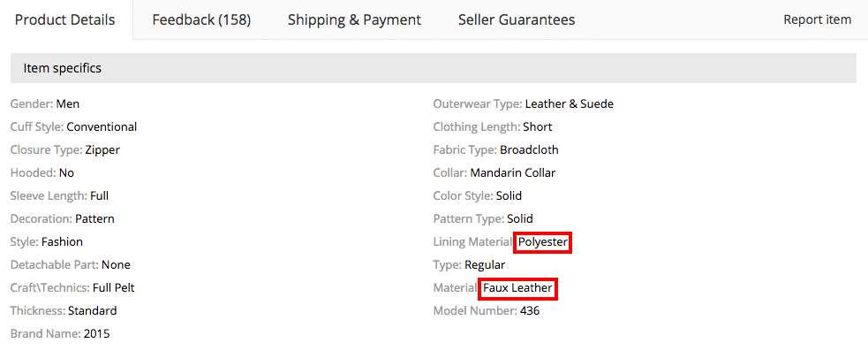Switch to the Feedback (158) tab
The width and height of the screenshot is (868, 351).
click(201, 20)
